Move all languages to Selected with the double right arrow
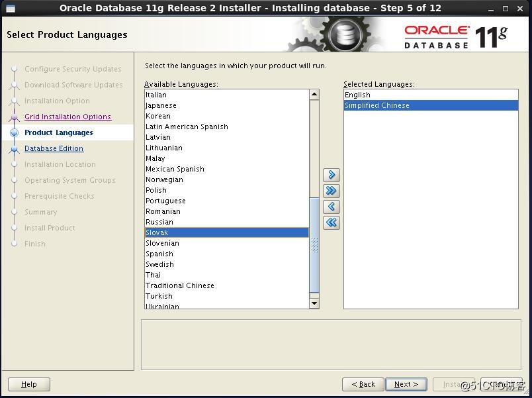Screen dimensions: 532x398 click(331, 191)
